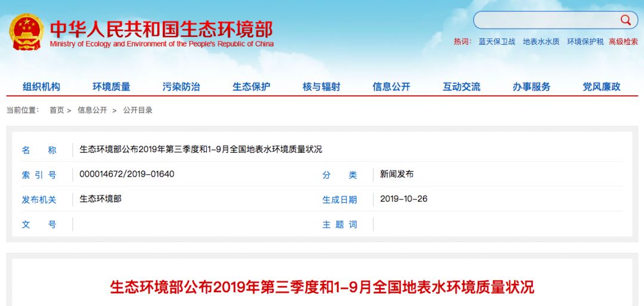Click the 新闻发布 category value
Image resolution: width=644 pixels, height=306 pixels.
click(x=397, y=174)
